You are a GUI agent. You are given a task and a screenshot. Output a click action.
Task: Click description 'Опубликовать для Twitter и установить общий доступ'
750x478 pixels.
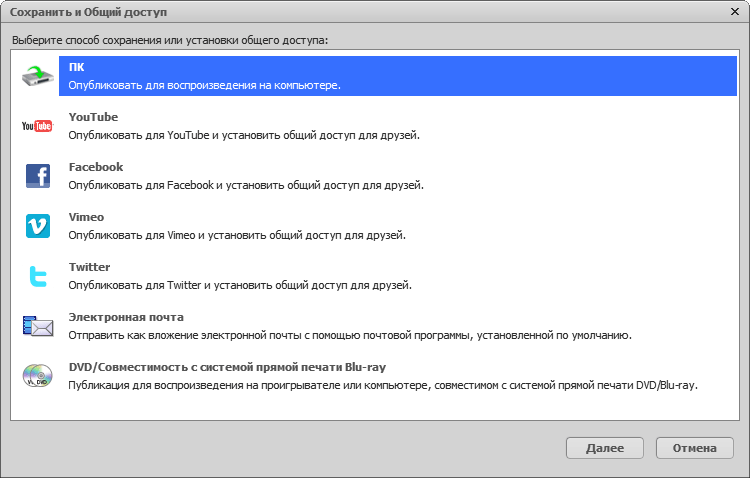[x=240, y=285]
